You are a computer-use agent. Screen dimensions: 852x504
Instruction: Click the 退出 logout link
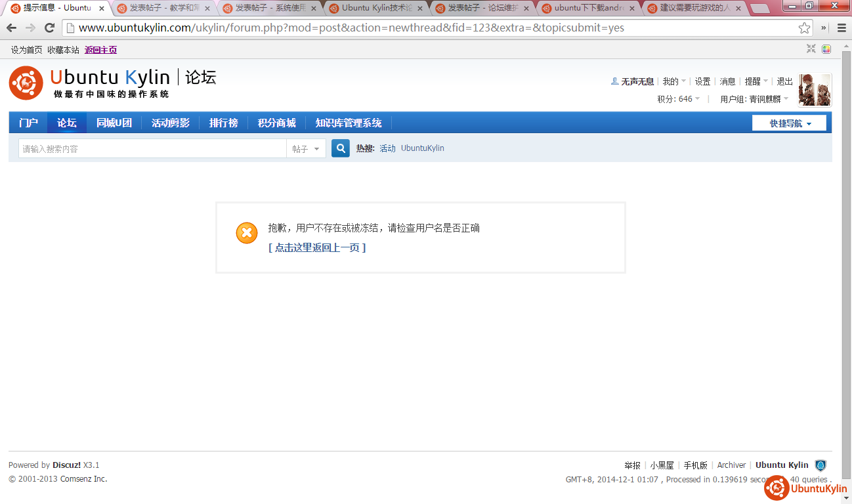pyautogui.click(x=784, y=81)
